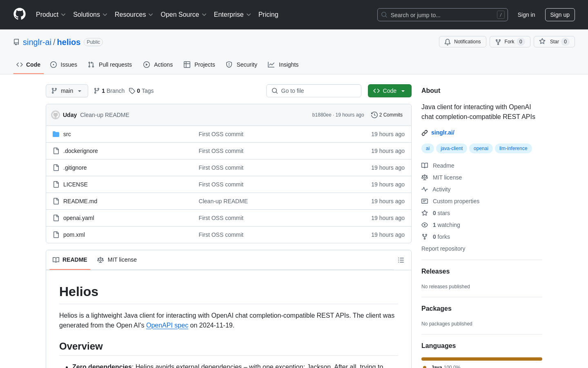Click the fork icon in Fork button

498,42
